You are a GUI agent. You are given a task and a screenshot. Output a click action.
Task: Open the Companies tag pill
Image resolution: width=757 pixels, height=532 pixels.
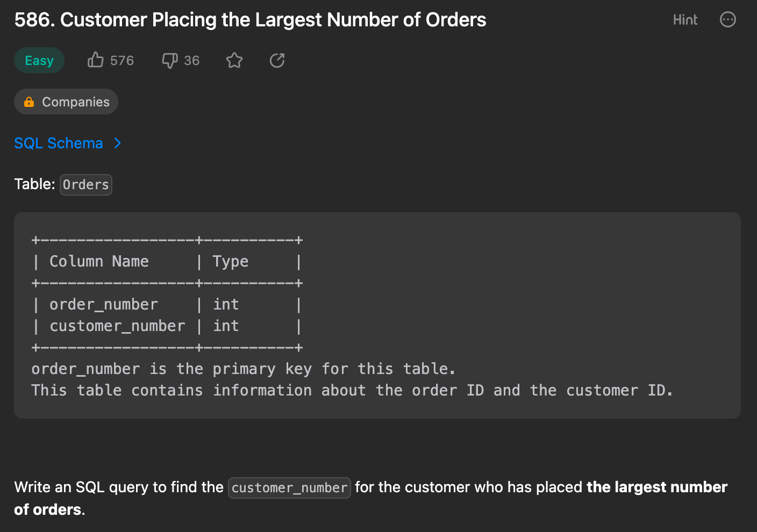coord(66,102)
